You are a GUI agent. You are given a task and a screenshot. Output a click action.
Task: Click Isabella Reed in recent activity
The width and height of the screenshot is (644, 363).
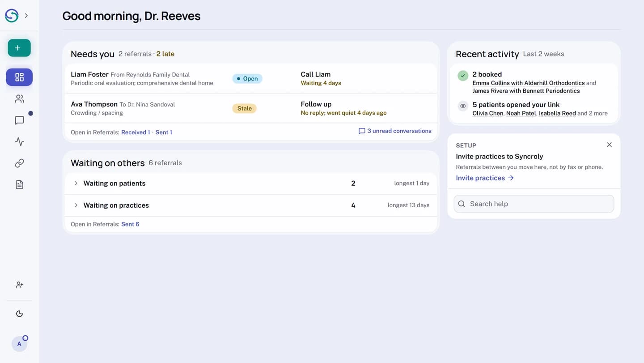[557, 113]
